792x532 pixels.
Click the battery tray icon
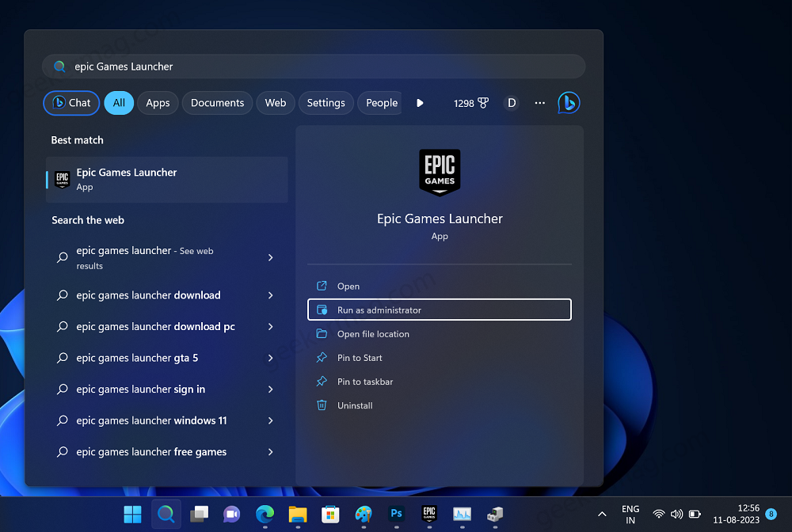[695, 515]
